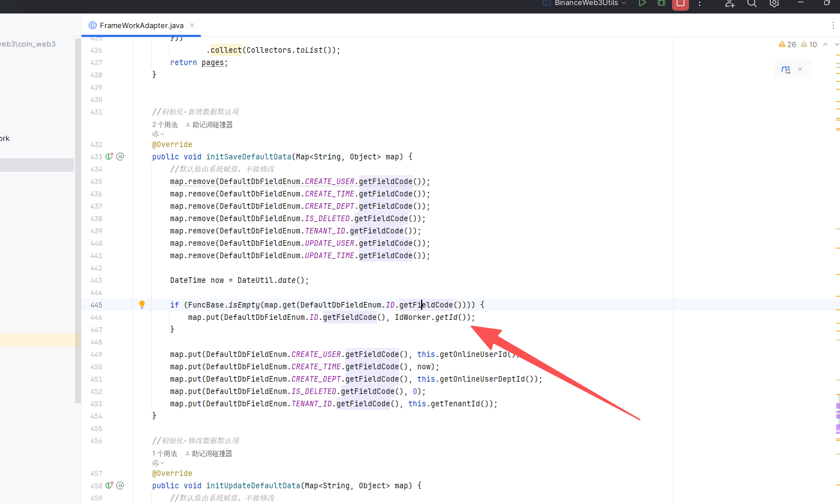Viewport: 840px width, 504px height.
Task: Open the Code With Me add-user icon
Action: [x=729, y=4]
